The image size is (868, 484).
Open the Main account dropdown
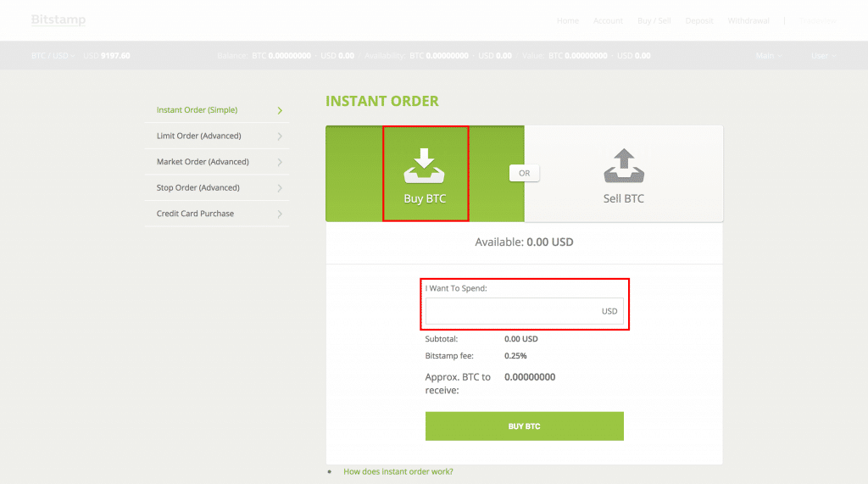pyautogui.click(x=769, y=55)
